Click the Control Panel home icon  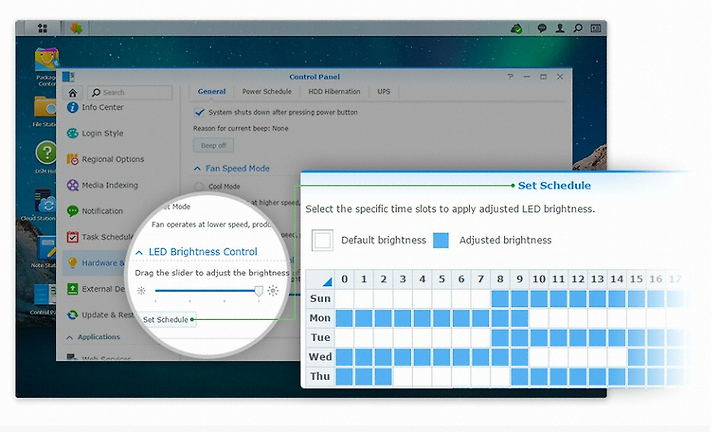click(73, 93)
